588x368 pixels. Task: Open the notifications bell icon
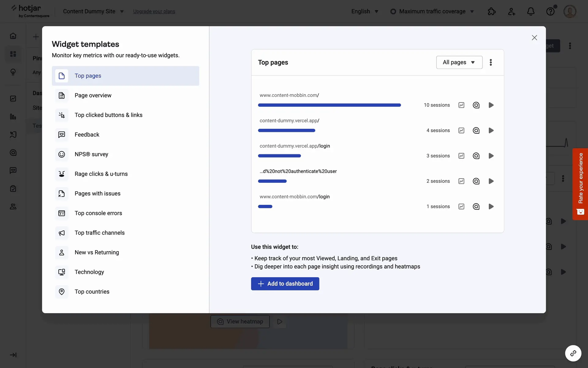point(531,11)
